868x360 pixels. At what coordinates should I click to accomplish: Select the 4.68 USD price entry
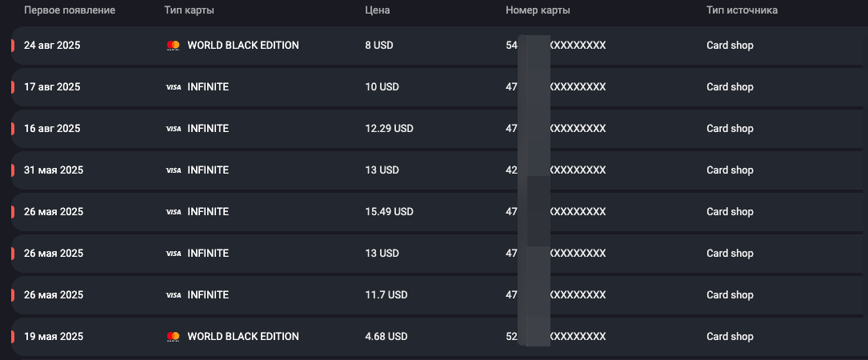(x=386, y=337)
